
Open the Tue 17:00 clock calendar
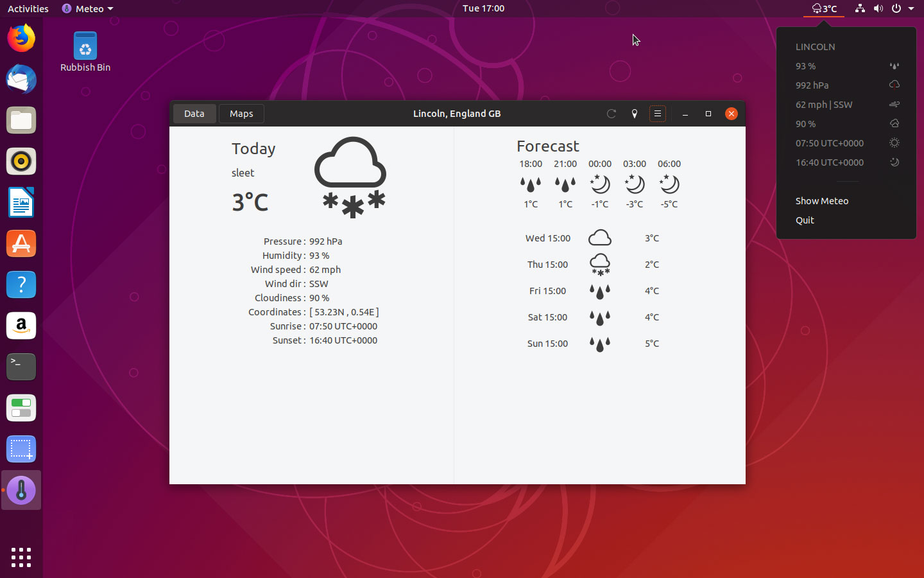pyautogui.click(x=483, y=8)
